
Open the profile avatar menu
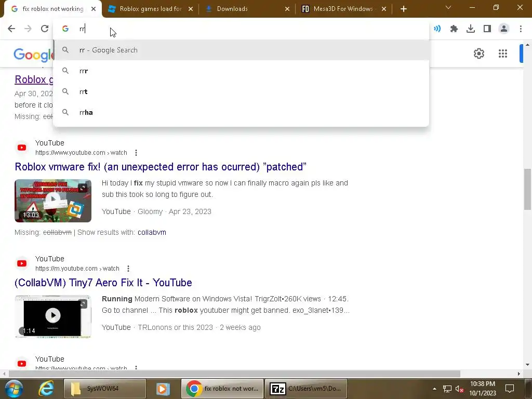tap(504, 29)
